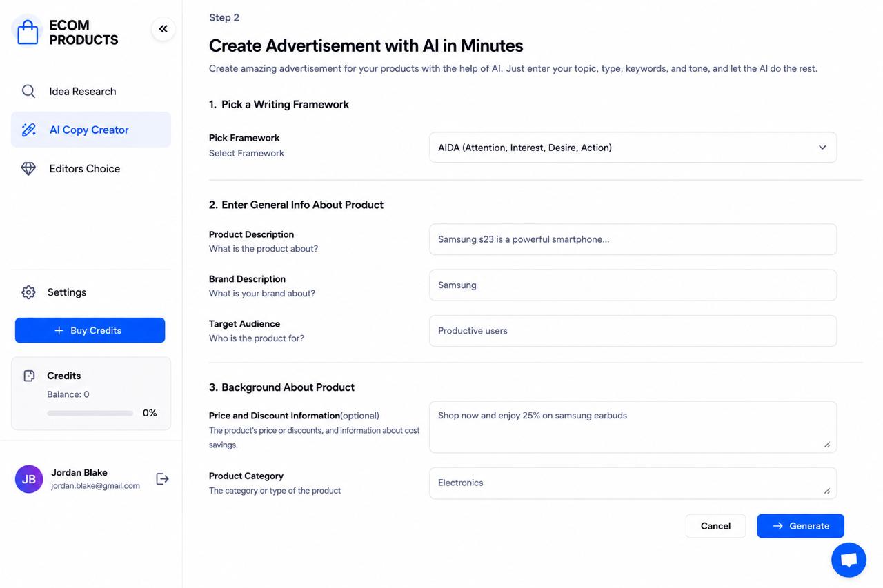The height and width of the screenshot is (588, 883).
Task: Click the Credits document icon
Action: [x=29, y=376]
